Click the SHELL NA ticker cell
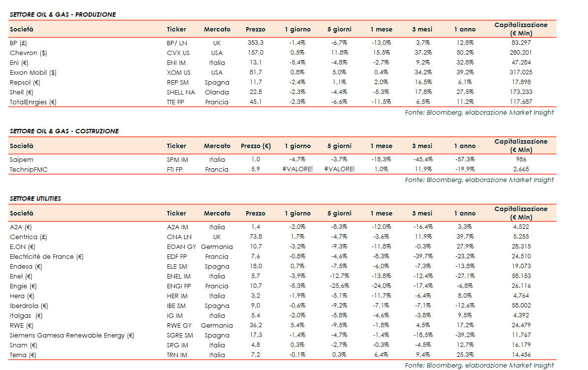The height and width of the screenshot is (370, 588). tap(181, 92)
